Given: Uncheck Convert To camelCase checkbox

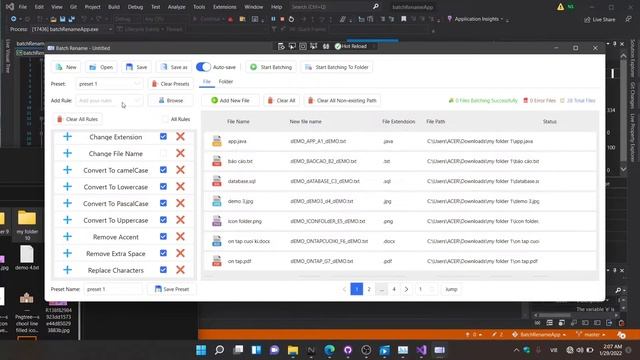Looking at the screenshot, I should pos(163,170).
